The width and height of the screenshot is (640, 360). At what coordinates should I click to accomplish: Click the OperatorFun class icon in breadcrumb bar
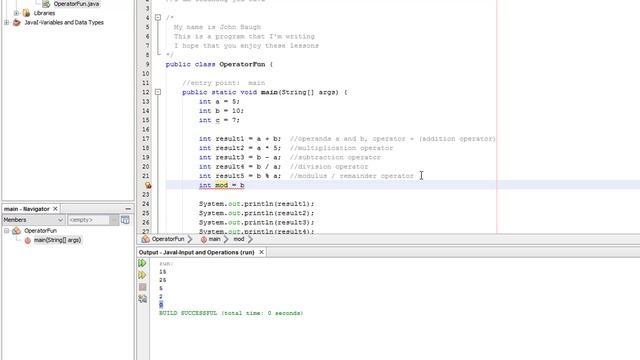[145, 239]
